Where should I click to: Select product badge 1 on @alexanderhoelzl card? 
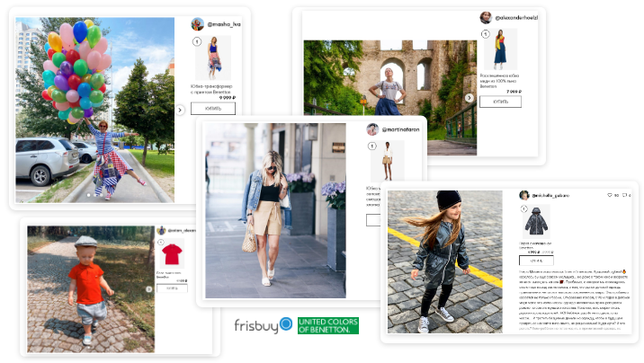pos(486,34)
